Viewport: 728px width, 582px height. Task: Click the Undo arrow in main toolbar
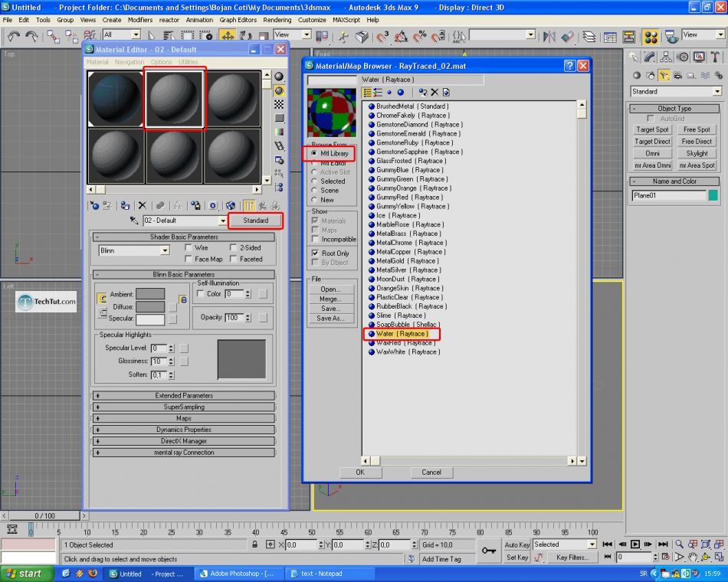(x=14, y=36)
